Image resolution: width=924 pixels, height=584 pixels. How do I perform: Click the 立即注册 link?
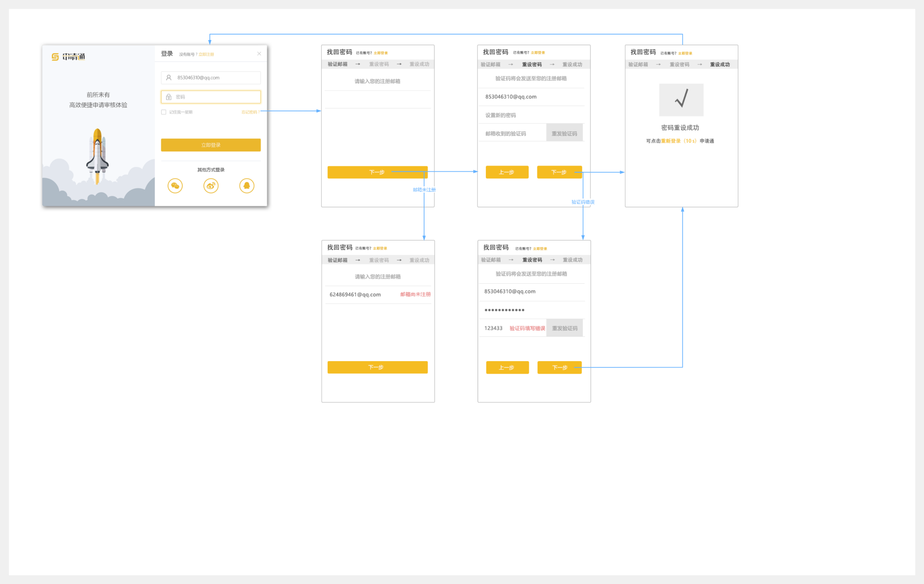click(x=206, y=55)
